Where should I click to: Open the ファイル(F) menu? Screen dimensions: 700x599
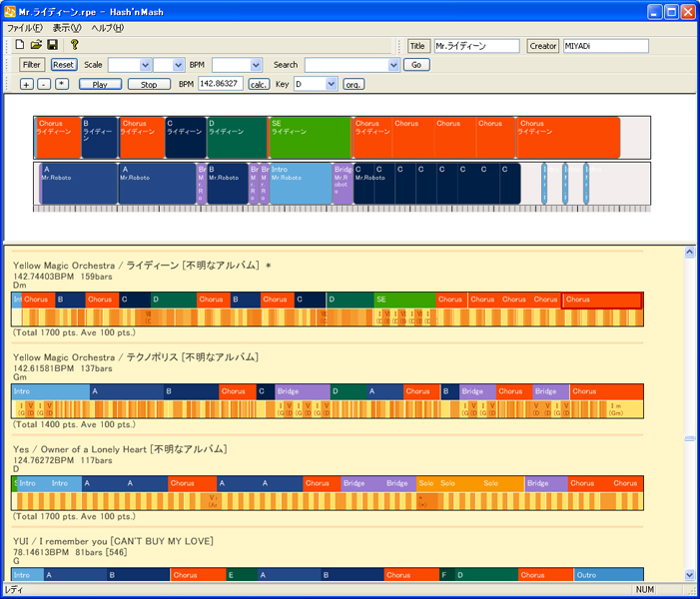coord(24,28)
